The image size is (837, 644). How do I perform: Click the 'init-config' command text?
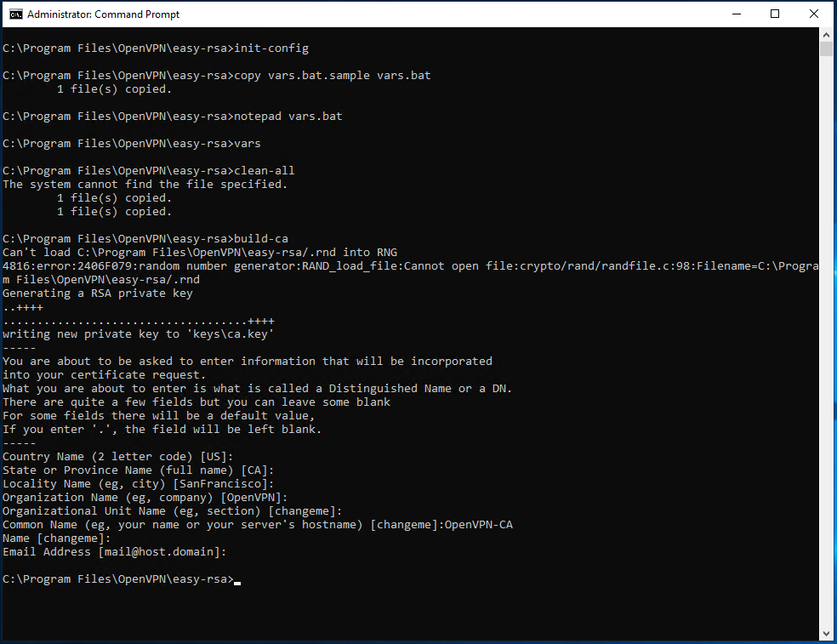pos(271,48)
